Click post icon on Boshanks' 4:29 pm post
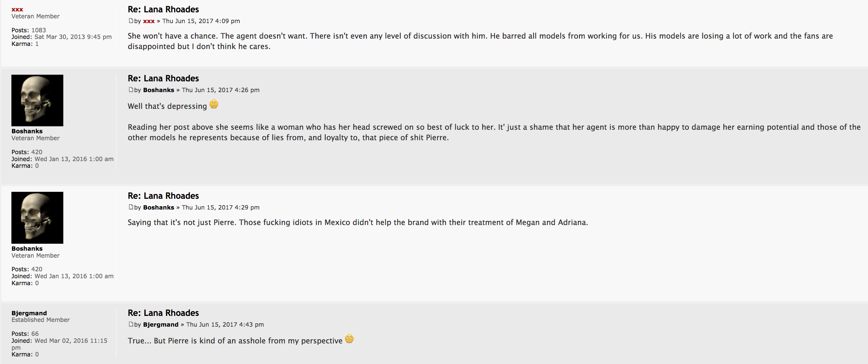 pos(131,207)
